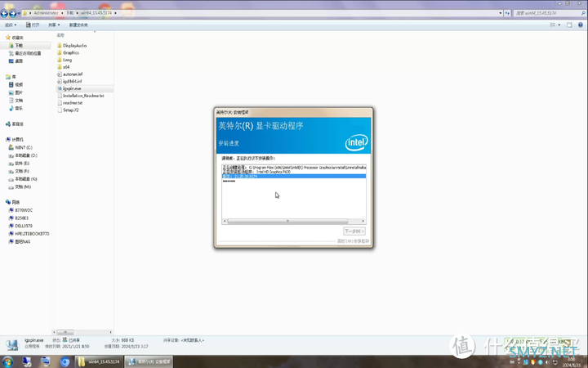Open the address bar history dropdown arrow

click(501, 13)
